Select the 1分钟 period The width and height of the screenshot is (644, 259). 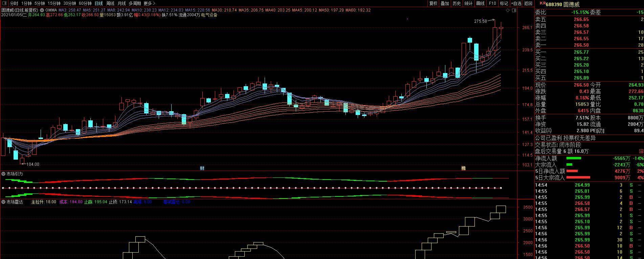coord(26,3)
